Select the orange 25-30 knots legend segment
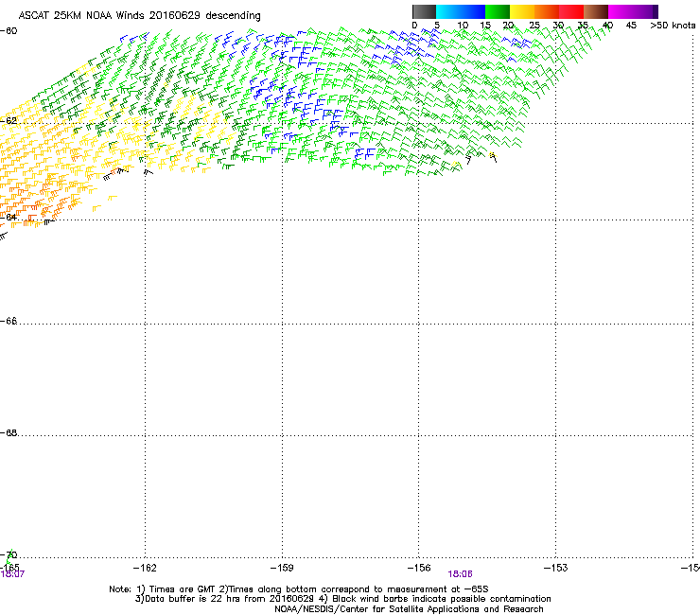Viewport: 700px width, 615px height. (x=547, y=11)
